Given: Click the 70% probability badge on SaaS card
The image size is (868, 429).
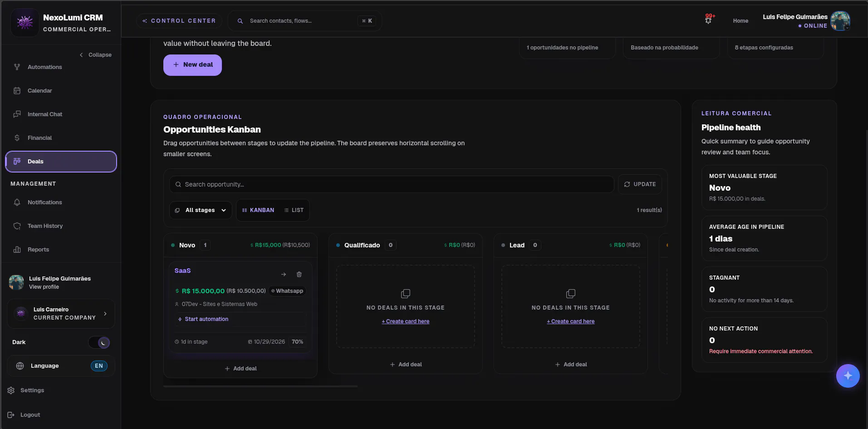Looking at the screenshot, I should coord(297,342).
